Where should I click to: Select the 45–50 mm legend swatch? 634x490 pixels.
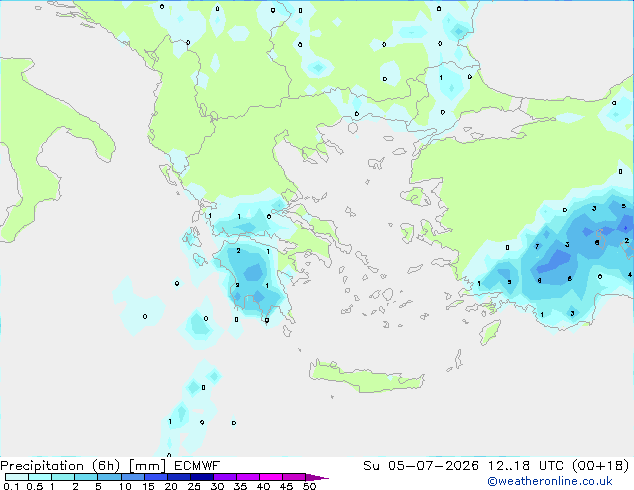pos(294,477)
